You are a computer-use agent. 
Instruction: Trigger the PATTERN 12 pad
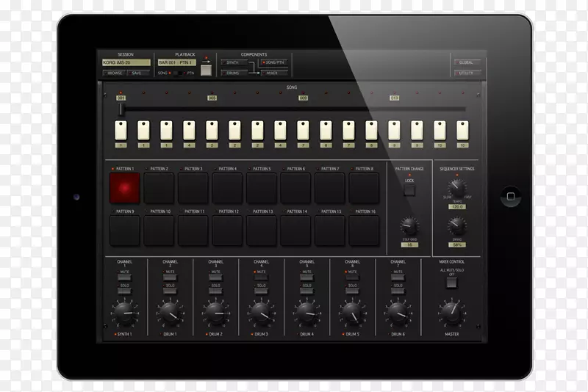tap(227, 231)
